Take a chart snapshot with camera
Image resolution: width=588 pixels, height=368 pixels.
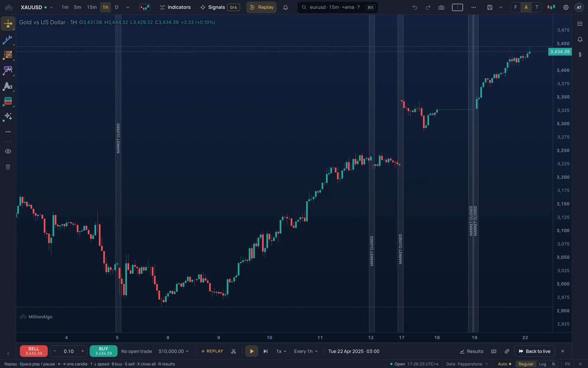pyautogui.click(x=441, y=7)
